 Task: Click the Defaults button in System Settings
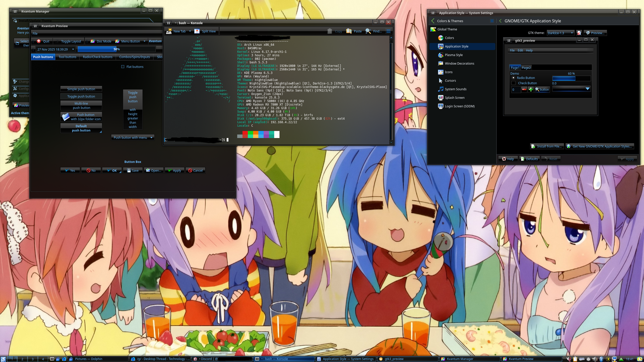(529, 159)
